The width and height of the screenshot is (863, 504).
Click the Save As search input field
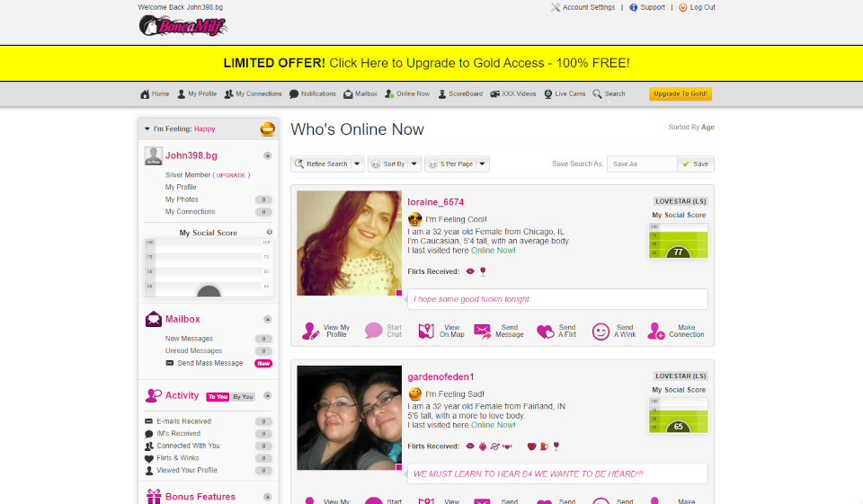[642, 164]
